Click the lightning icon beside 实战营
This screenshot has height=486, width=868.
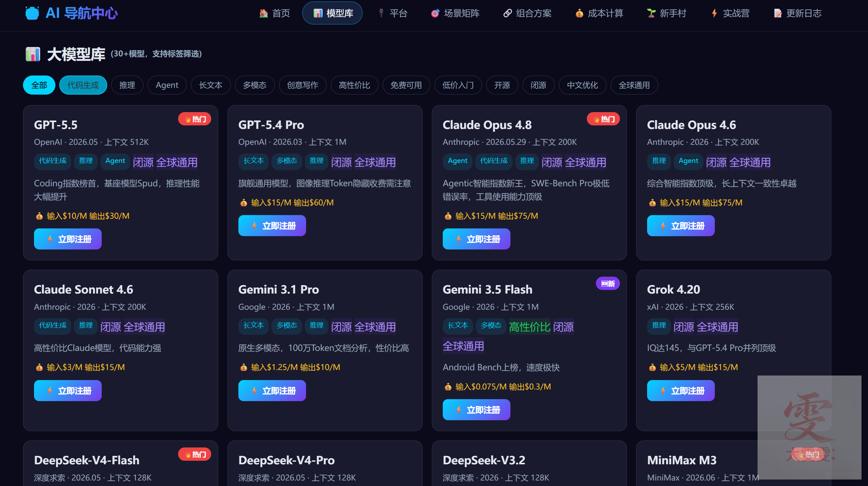click(714, 13)
